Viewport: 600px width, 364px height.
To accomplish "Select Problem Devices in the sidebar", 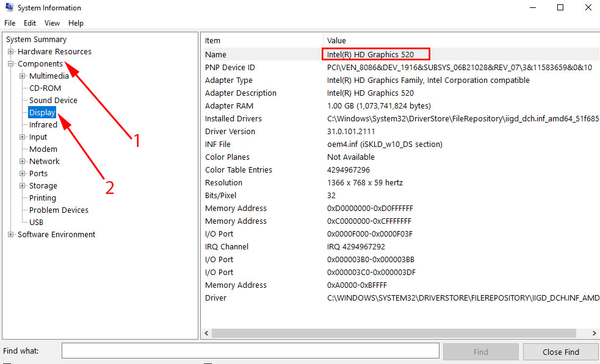I will 58,210.
